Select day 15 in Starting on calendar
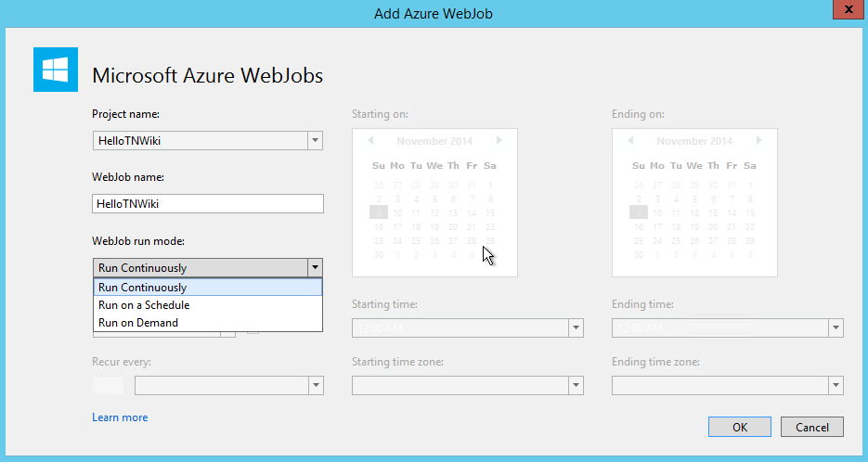Image resolution: width=868 pixels, height=462 pixels. [490, 213]
